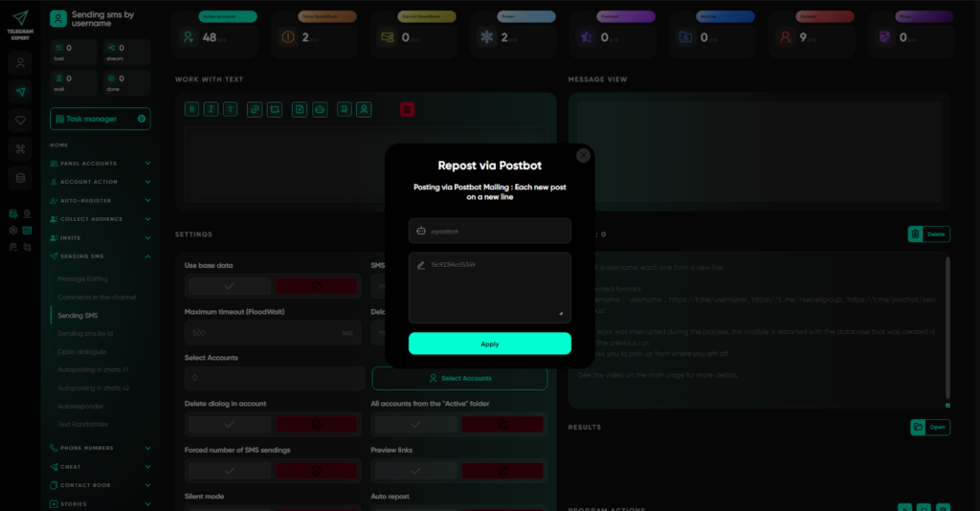The width and height of the screenshot is (980, 511).
Task: Click the database icon in left sidebar
Action: [x=20, y=178]
